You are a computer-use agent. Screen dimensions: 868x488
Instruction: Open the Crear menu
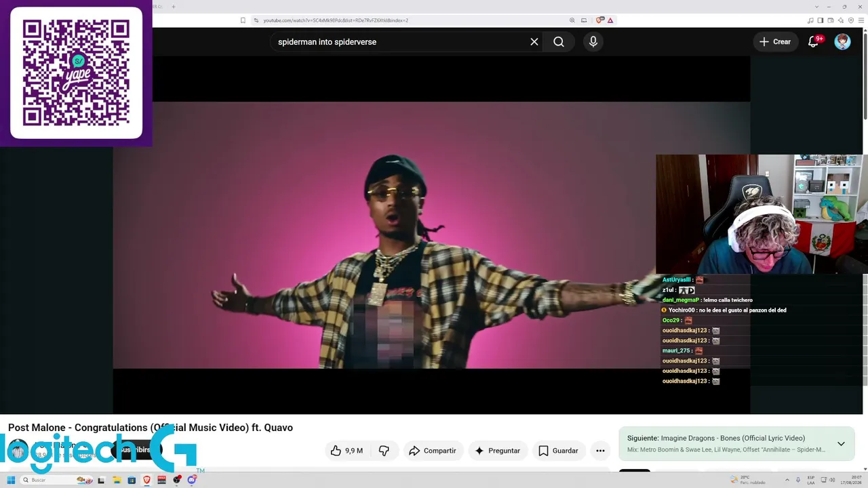pyautogui.click(x=775, y=42)
